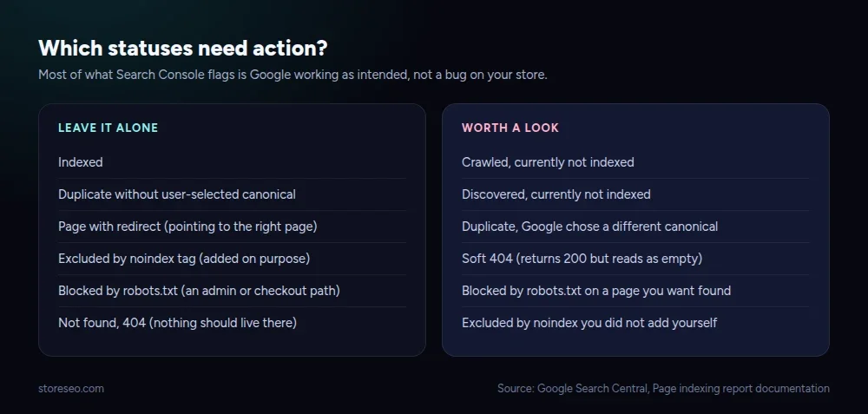868x414 pixels.
Task: Select 'Excluded by noindex you did not add yourself'
Action: click(635, 323)
